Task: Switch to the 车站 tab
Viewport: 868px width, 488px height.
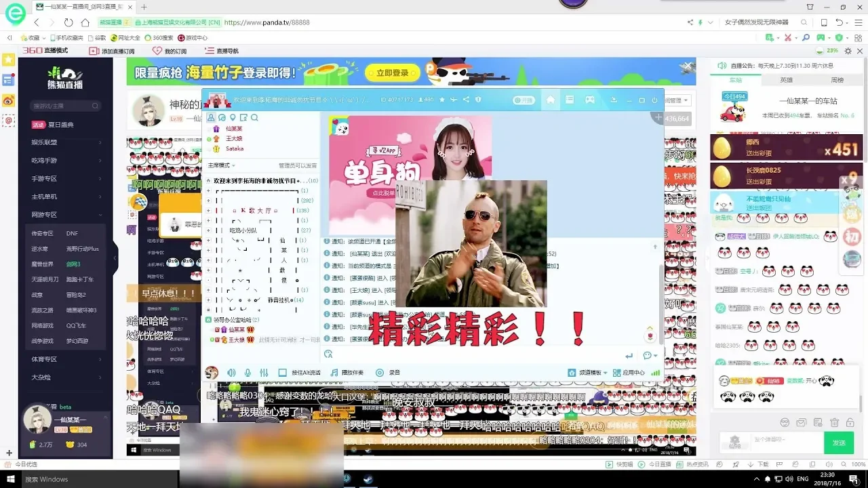Action: pos(736,80)
